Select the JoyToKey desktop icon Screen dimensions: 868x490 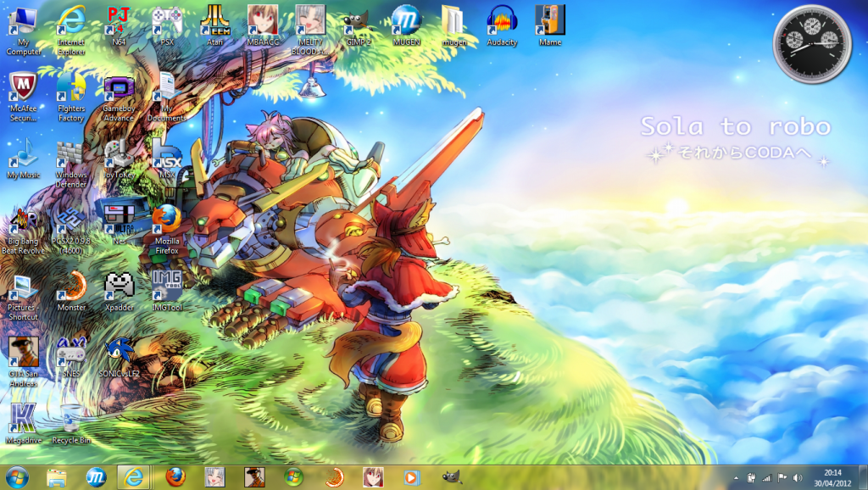click(x=119, y=159)
